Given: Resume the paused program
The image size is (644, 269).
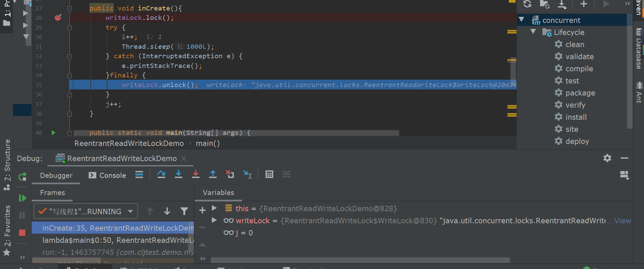Looking at the screenshot, I should [x=23, y=198].
